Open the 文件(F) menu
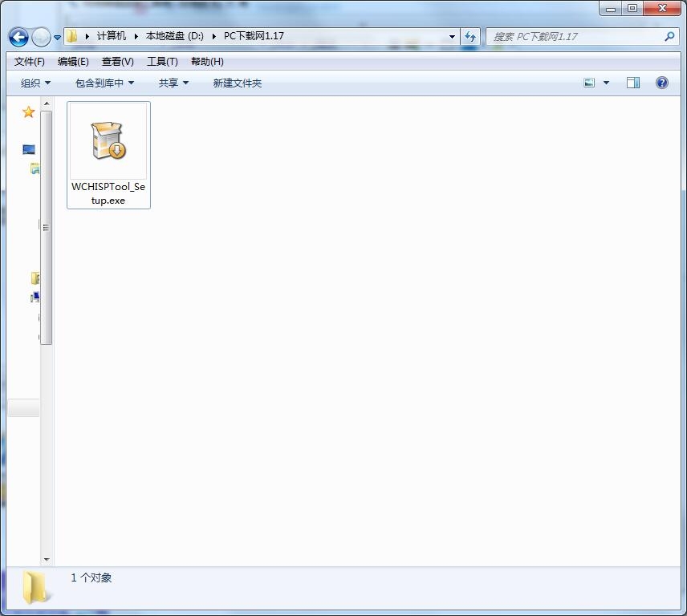The height and width of the screenshot is (616, 687). pyautogui.click(x=30, y=62)
